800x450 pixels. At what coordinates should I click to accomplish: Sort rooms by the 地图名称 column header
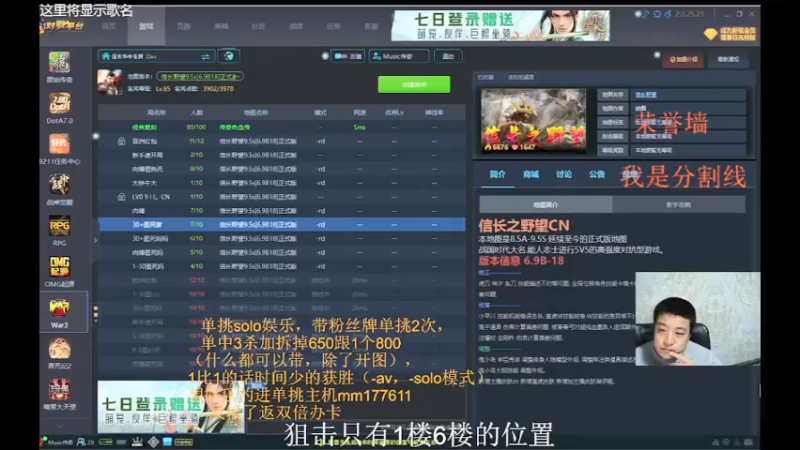(256, 113)
